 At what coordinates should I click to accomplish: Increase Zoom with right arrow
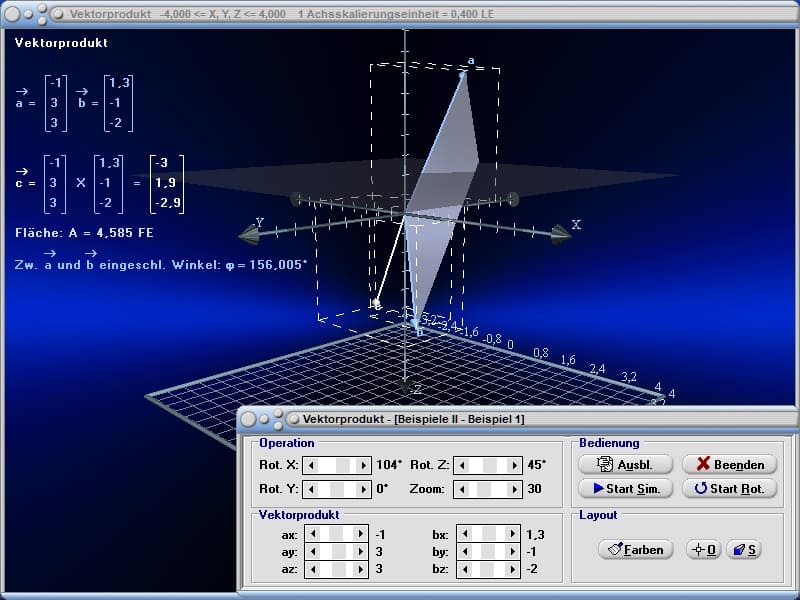click(x=514, y=490)
